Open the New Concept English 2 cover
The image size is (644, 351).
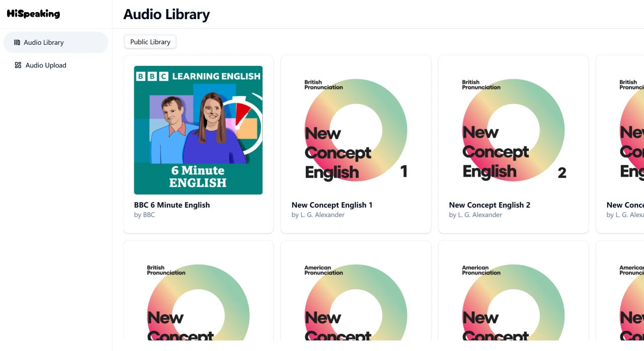tap(513, 130)
